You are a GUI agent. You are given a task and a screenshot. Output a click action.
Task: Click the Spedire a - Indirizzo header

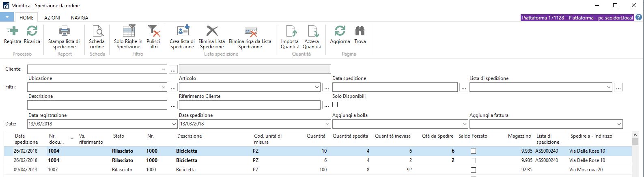pos(591,136)
